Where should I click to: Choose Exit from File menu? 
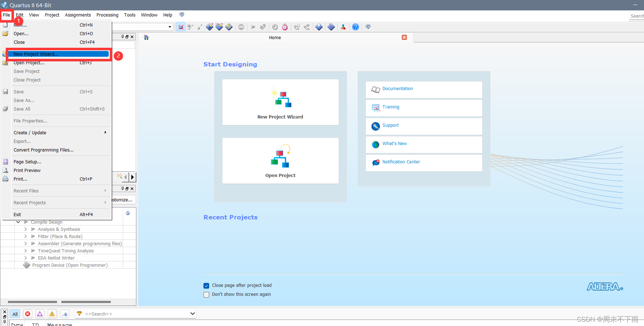[x=61, y=215]
